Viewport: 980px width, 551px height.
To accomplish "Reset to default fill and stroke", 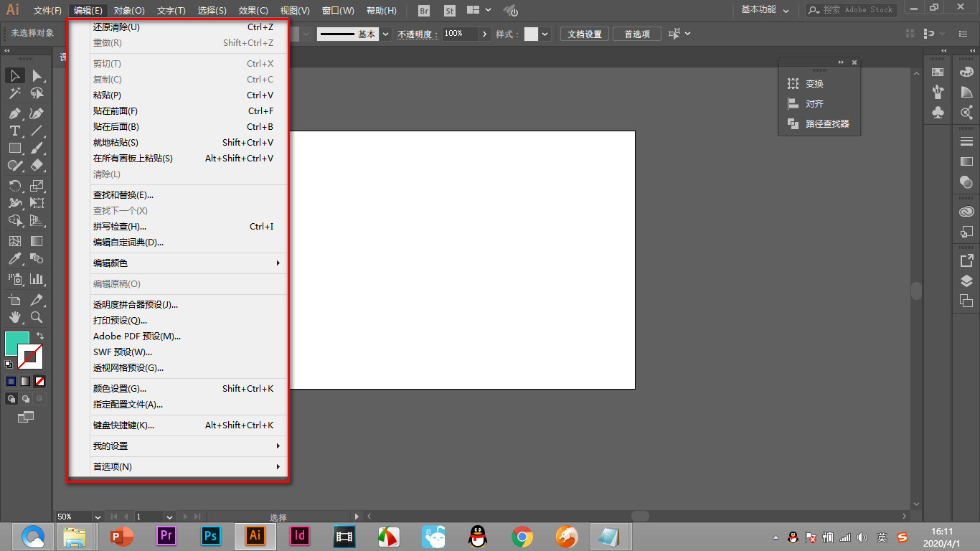I will [x=9, y=364].
